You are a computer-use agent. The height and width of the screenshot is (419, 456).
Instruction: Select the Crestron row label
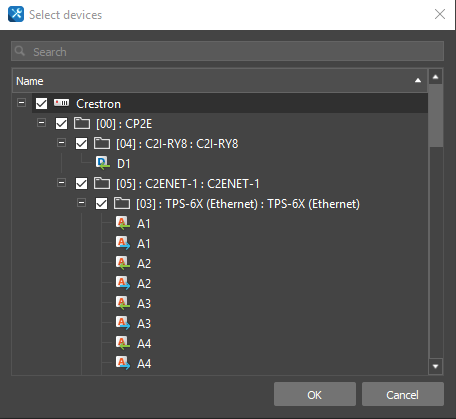pyautogui.click(x=98, y=104)
